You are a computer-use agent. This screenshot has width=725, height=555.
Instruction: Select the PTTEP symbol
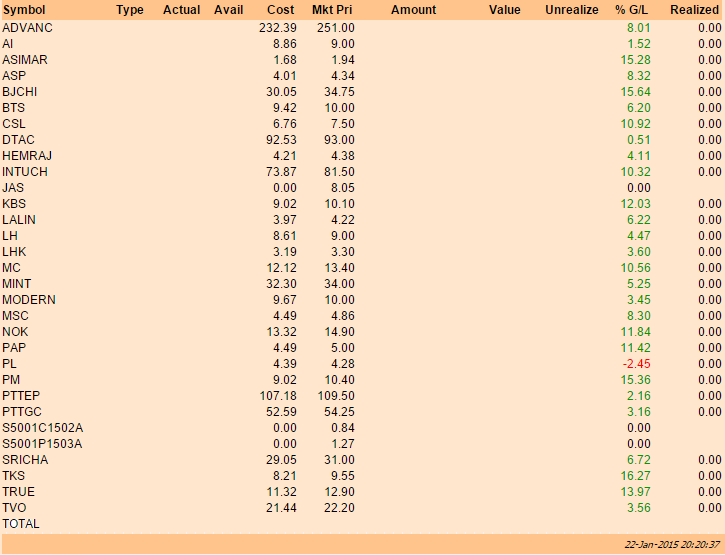(x=21, y=396)
